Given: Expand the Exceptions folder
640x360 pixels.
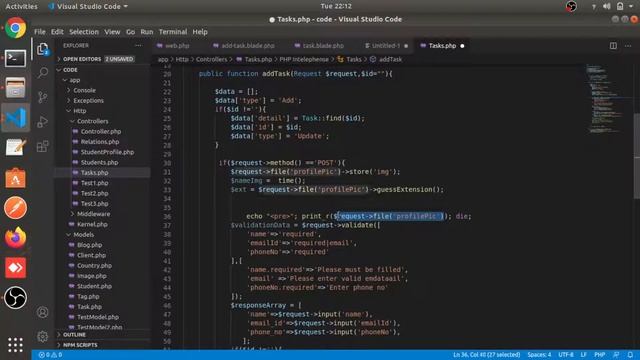Looking at the screenshot, I should point(103,100).
